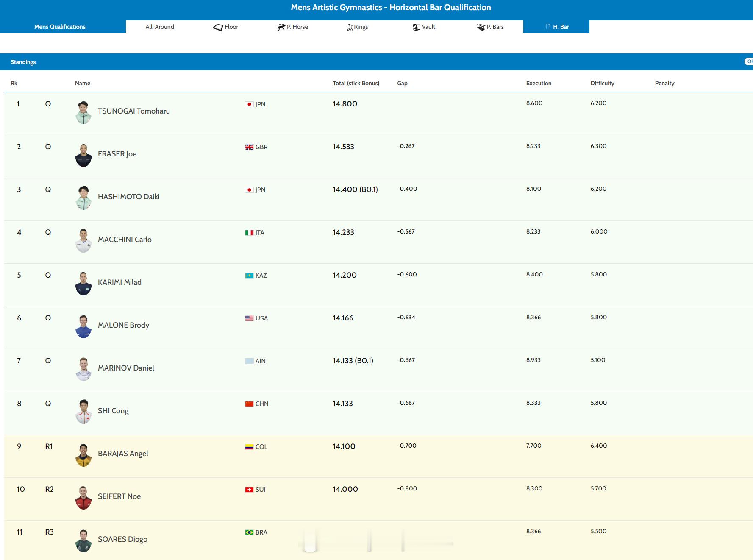Viewport: 753px width, 560px height.
Task: Click the GBR flag beside Fraser
Action: [249, 147]
